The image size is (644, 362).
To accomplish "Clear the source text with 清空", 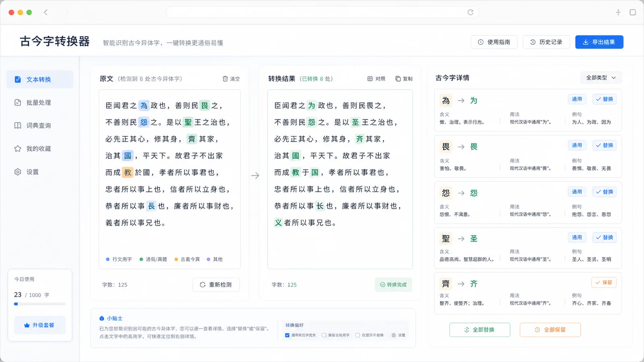I will coord(231,79).
